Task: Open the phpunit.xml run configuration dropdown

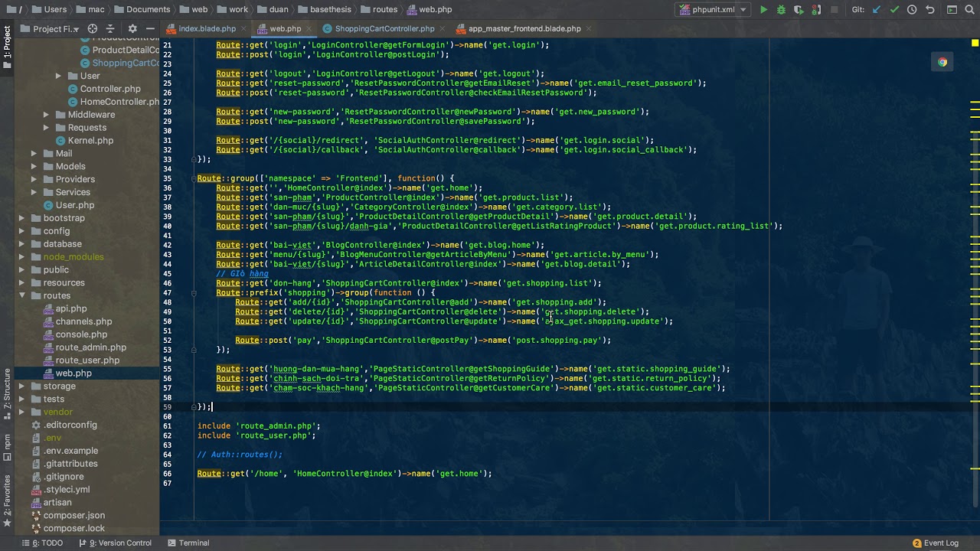Action: pos(713,10)
